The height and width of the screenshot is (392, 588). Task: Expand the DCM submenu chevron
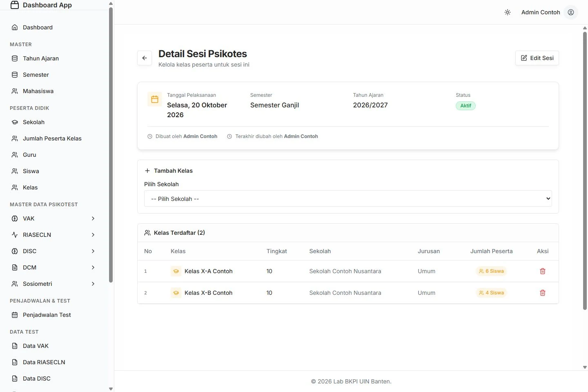point(93,267)
